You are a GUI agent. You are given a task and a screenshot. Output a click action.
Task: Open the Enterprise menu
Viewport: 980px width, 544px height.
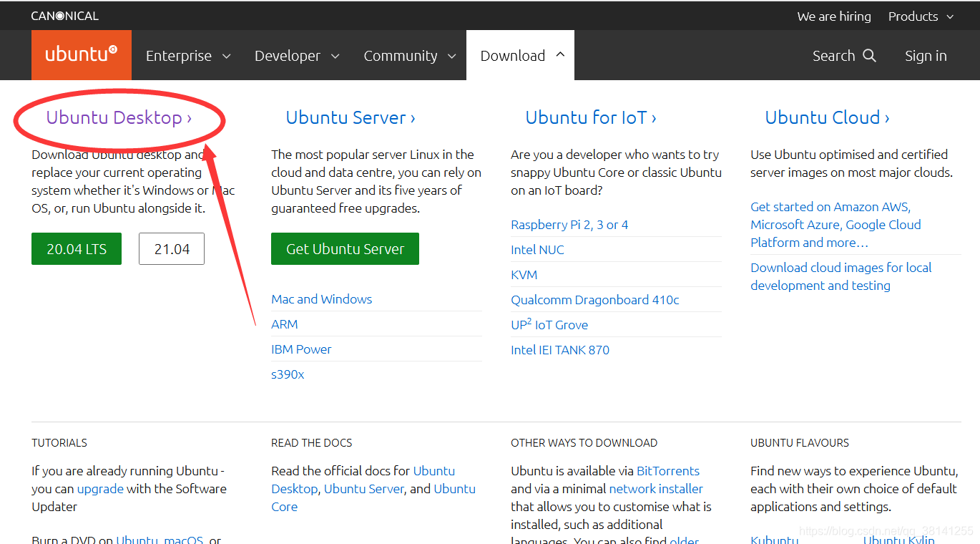pos(188,56)
